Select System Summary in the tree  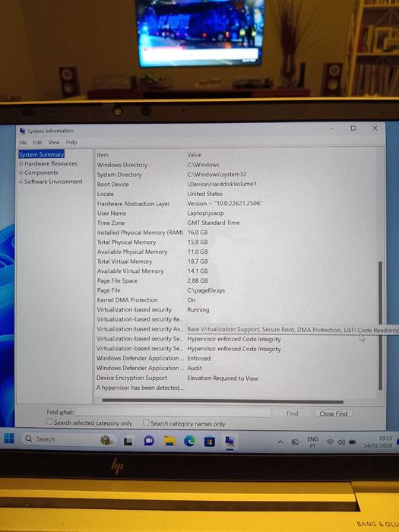click(41, 154)
